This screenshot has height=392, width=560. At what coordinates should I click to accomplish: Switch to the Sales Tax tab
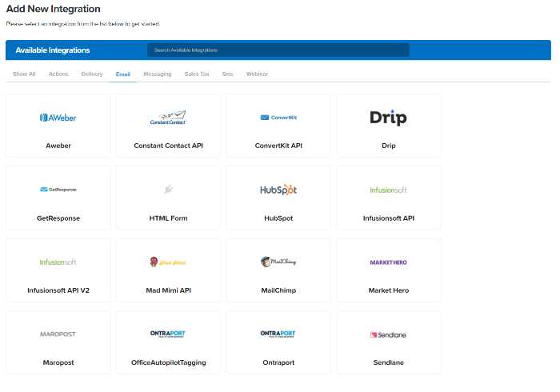pyautogui.click(x=197, y=74)
